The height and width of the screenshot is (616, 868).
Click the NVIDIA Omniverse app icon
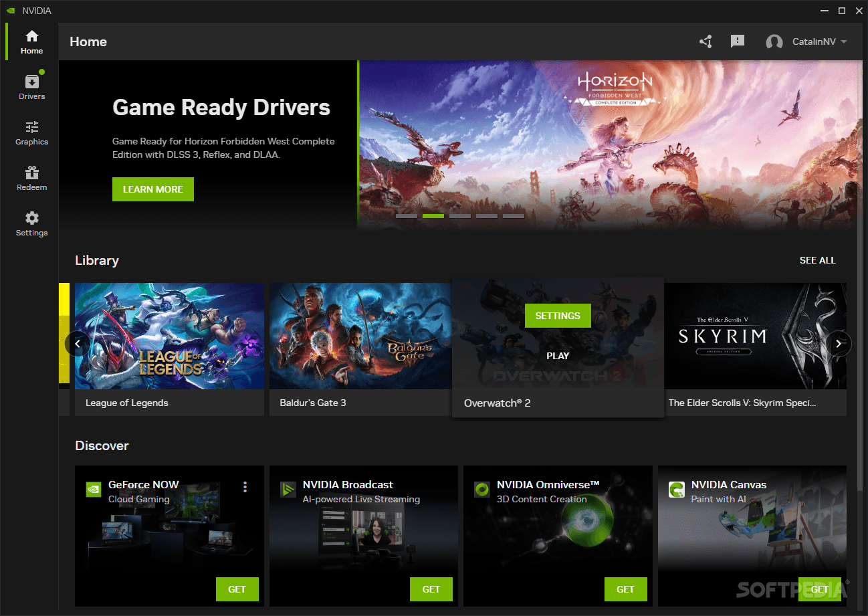point(482,490)
